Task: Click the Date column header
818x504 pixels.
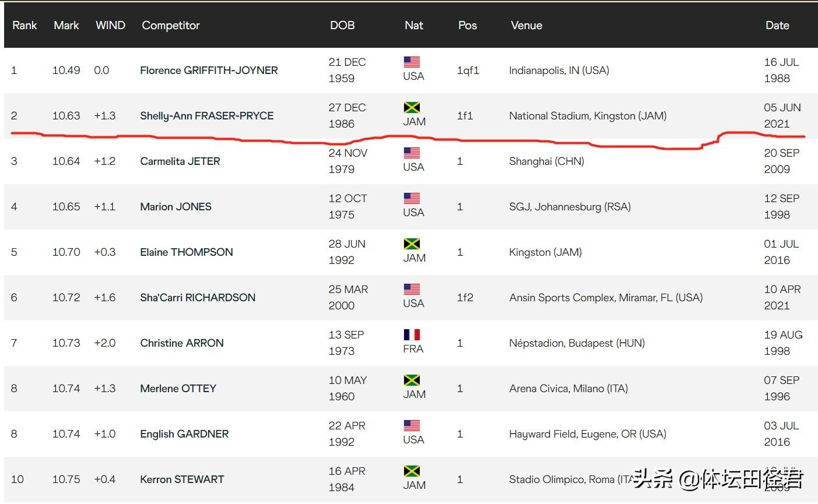Action: click(x=777, y=26)
